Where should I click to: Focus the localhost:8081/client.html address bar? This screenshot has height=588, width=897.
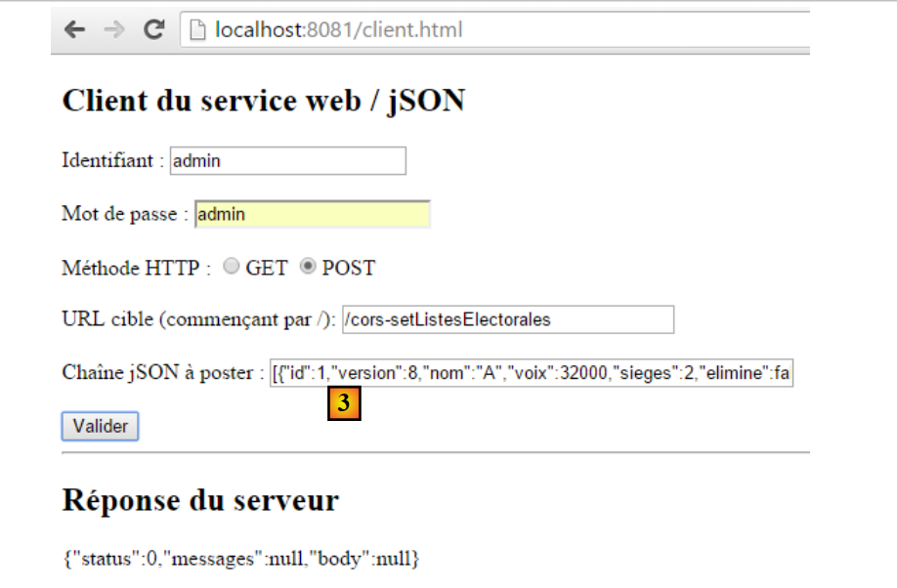tap(489, 30)
